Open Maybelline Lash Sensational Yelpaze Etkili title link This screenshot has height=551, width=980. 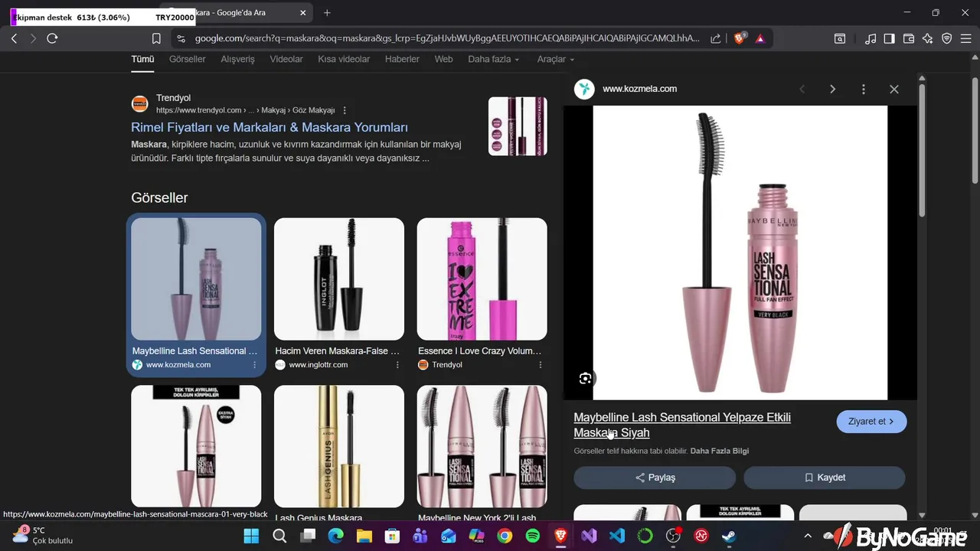pyautogui.click(x=682, y=425)
